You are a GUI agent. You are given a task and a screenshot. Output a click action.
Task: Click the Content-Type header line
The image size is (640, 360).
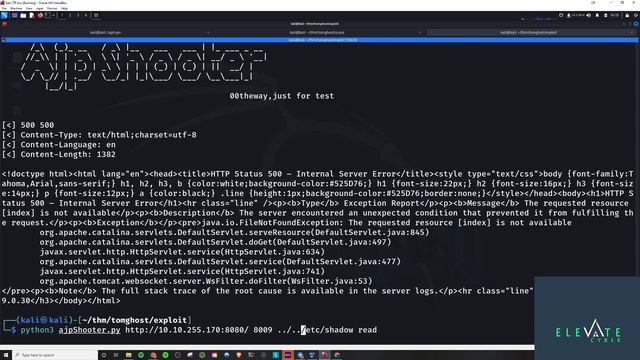tap(99, 135)
